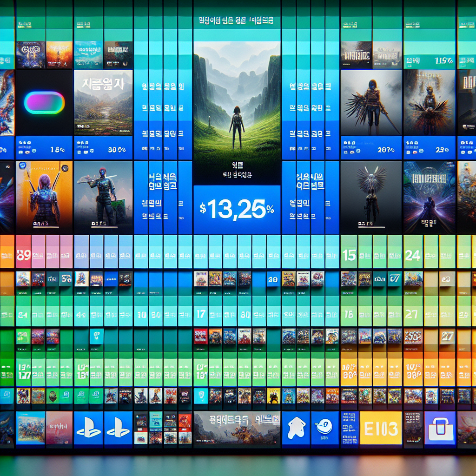
Task: Select orange fiery cover in the top row
Action: pos(59,55)
